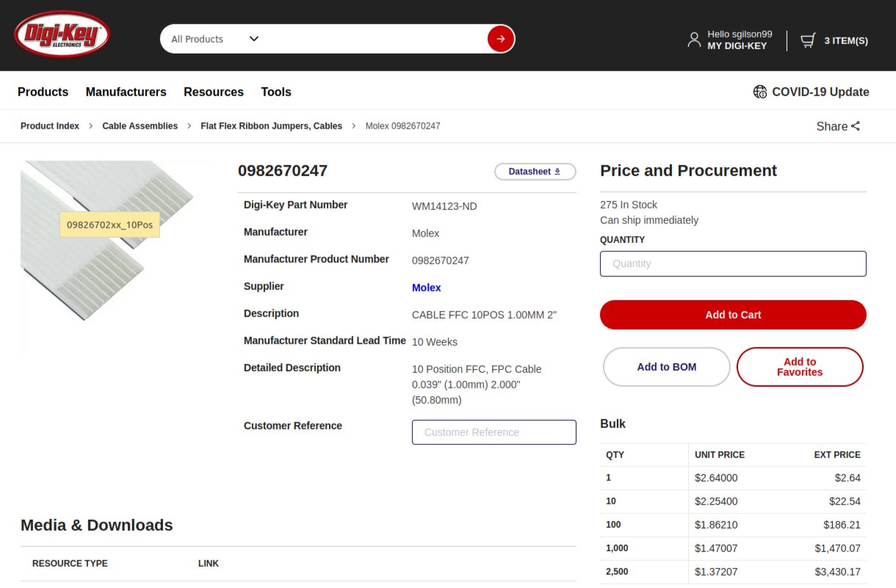This screenshot has height=588, width=896.
Task: Click the Datasheet button
Action: 535,172
